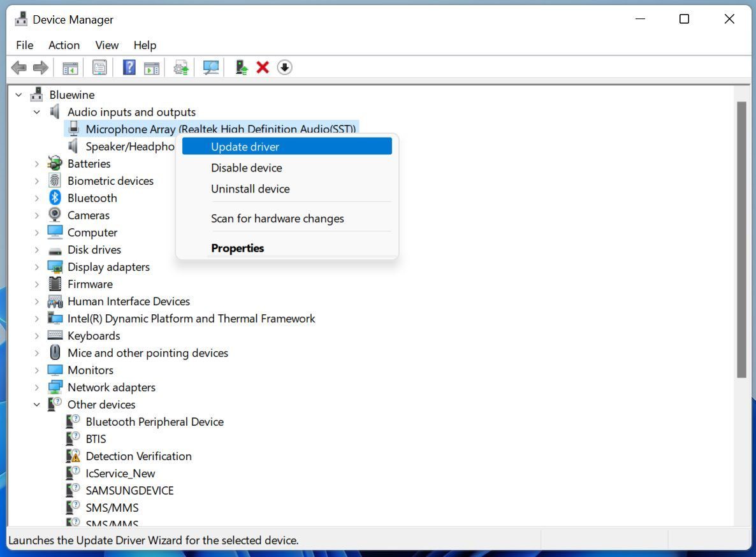Scan for hardware changes via monitor toolbar icon
This screenshot has height=557, width=756.
tap(211, 68)
